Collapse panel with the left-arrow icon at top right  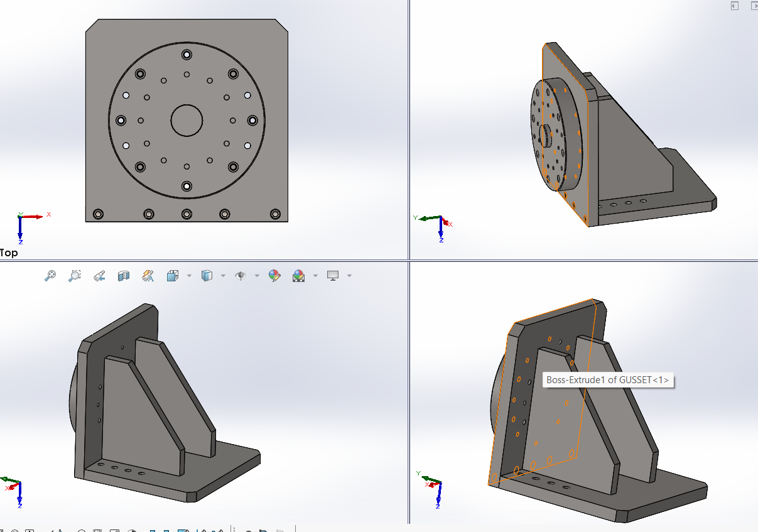tap(735, 6)
